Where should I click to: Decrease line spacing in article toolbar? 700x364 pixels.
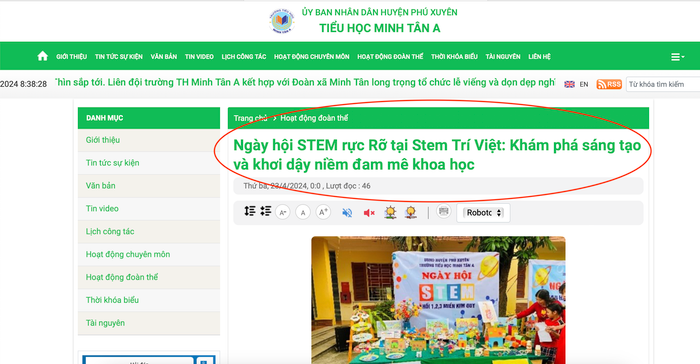tap(266, 211)
